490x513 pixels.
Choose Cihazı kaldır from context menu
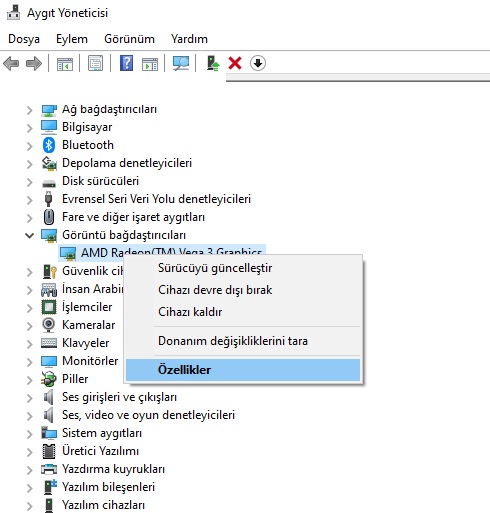(243, 312)
